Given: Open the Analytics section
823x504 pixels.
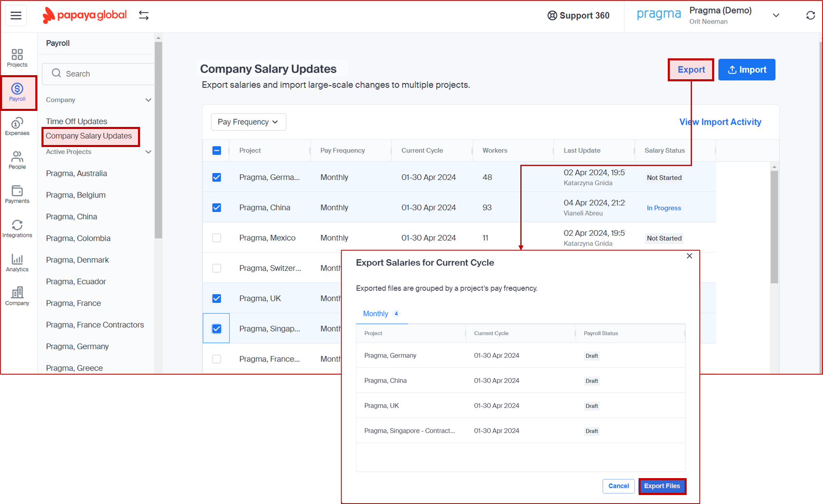Looking at the screenshot, I should click(17, 262).
